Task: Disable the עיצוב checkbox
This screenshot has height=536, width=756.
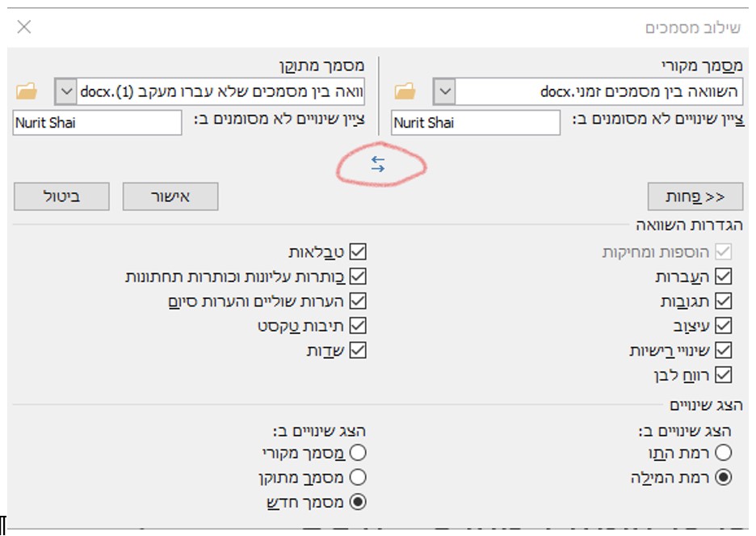Action: click(x=723, y=326)
